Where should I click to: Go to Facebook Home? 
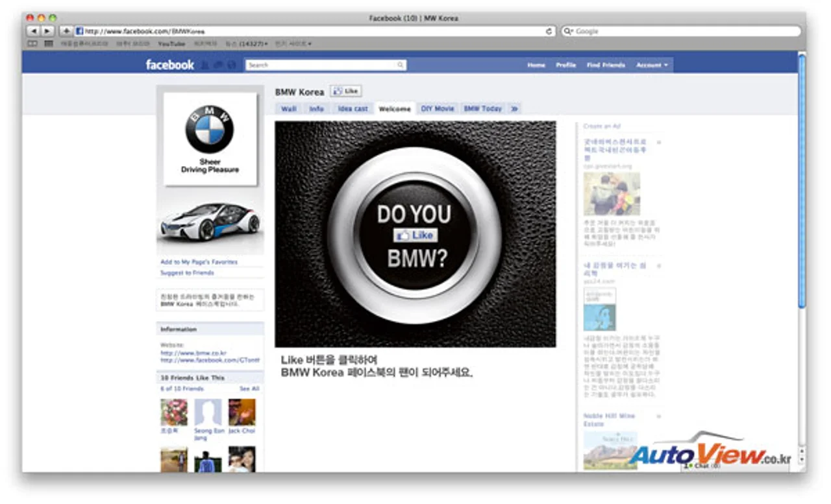pos(536,65)
